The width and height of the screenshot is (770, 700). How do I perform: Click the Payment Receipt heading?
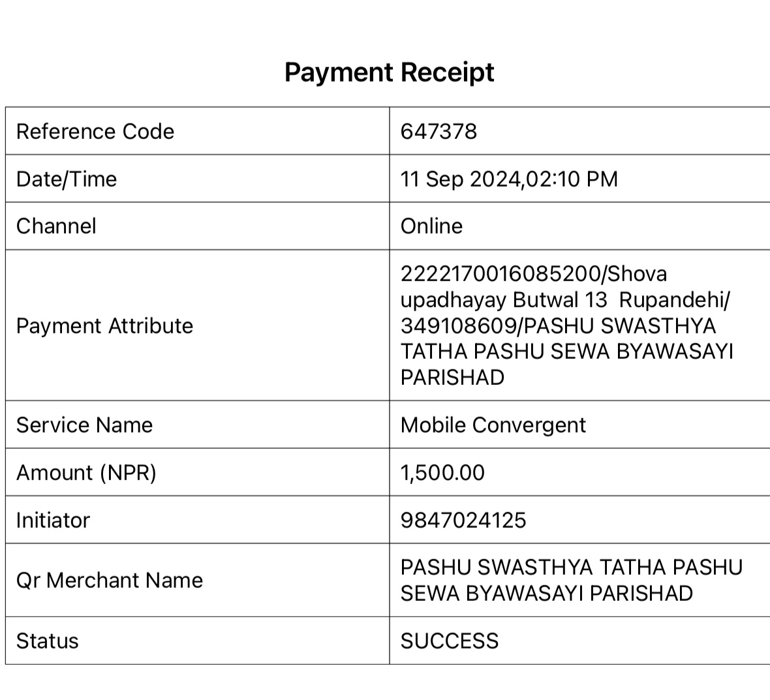(389, 72)
